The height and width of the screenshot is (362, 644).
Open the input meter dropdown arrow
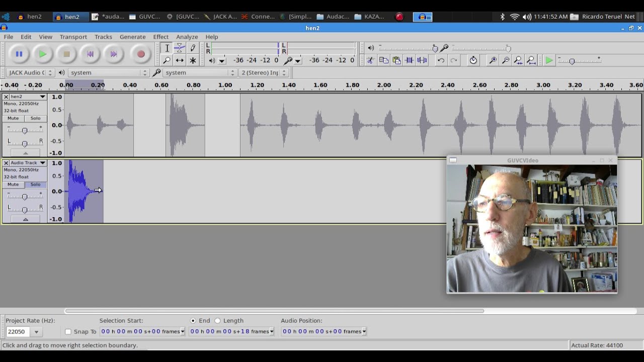[298, 61]
